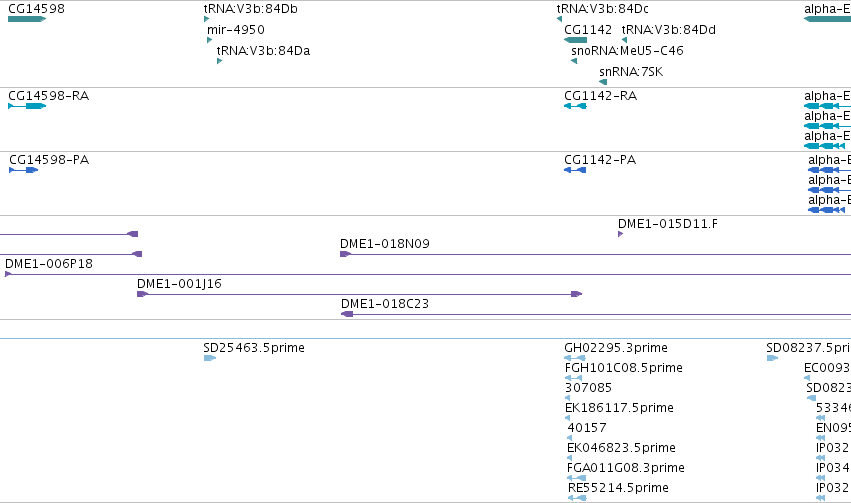Image resolution: width=851 pixels, height=503 pixels.
Task: Open the CG14598-PA label
Action: pos(49,160)
